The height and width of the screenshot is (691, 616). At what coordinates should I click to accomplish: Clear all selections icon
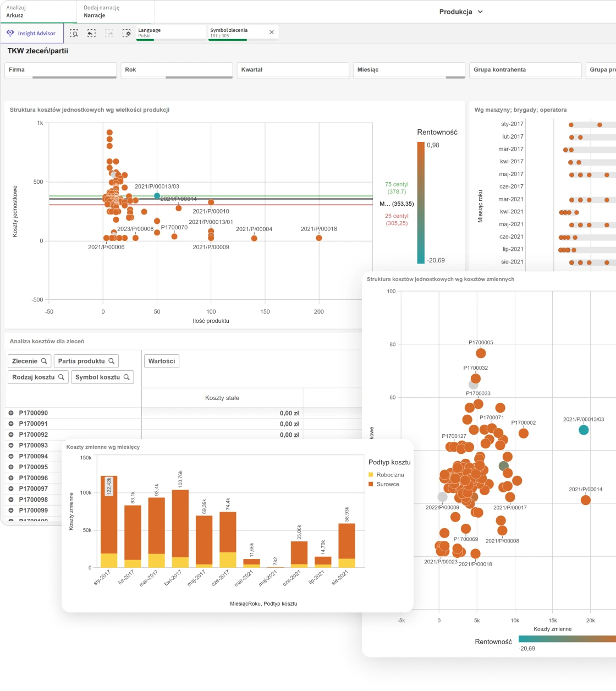(x=127, y=33)
